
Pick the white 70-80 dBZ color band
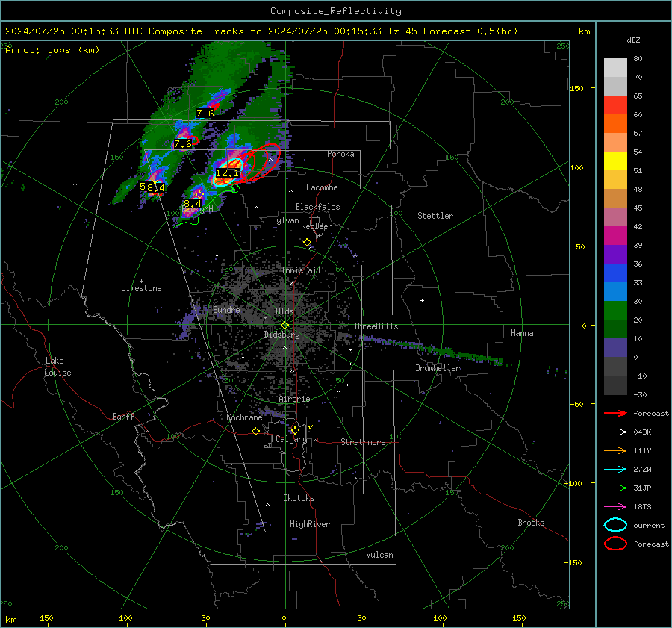tap(615, 68)
